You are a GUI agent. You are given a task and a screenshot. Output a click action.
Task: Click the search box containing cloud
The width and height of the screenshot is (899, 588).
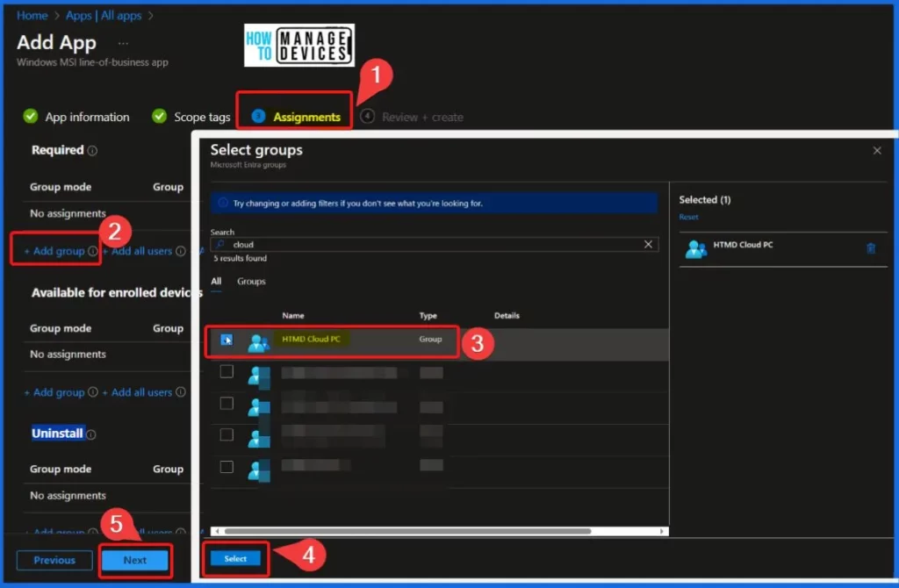tap(434, 245)
